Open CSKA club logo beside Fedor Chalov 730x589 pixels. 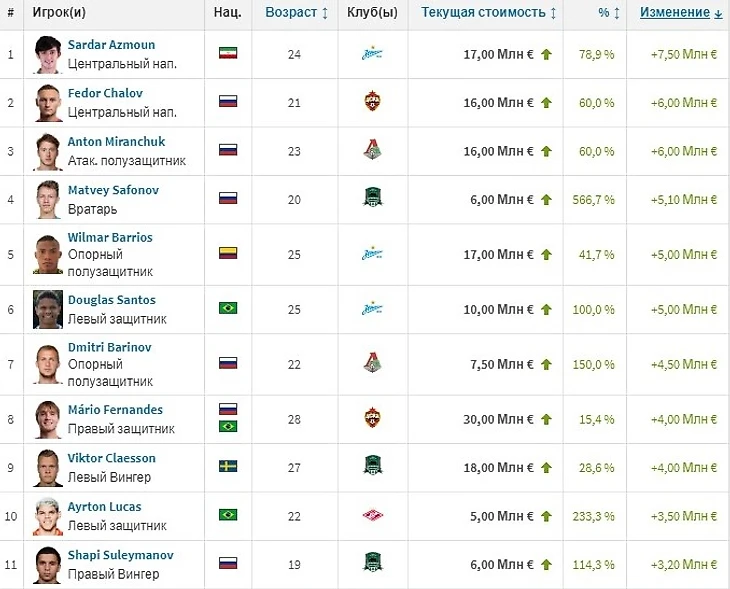pyautogui.click(x=372, y=101)
